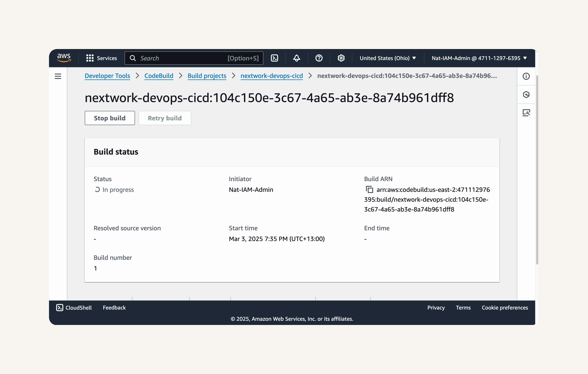Click the build ID page title
The image size is (588, 374).
[269, 98]
